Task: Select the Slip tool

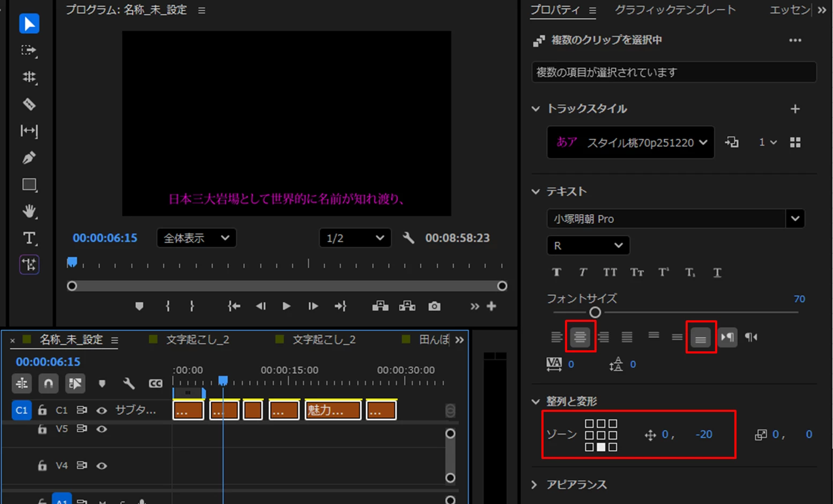Action: (x=29, y=131)
